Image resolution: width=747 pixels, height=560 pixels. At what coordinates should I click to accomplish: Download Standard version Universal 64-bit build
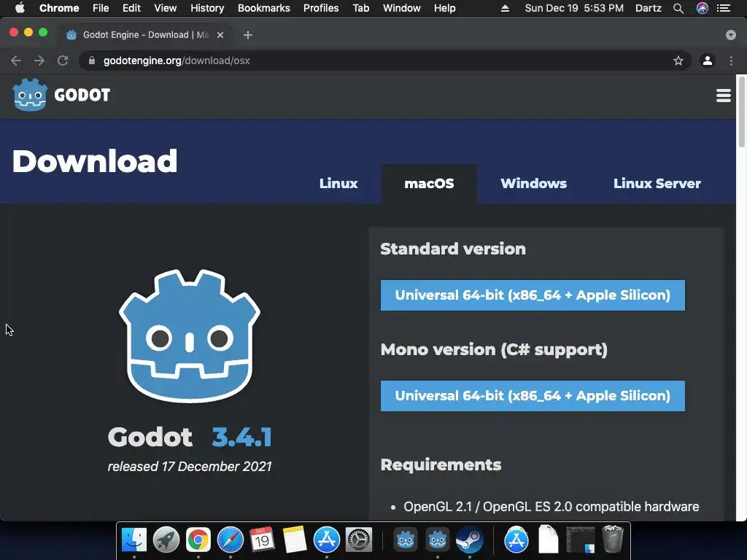[533, 295]
